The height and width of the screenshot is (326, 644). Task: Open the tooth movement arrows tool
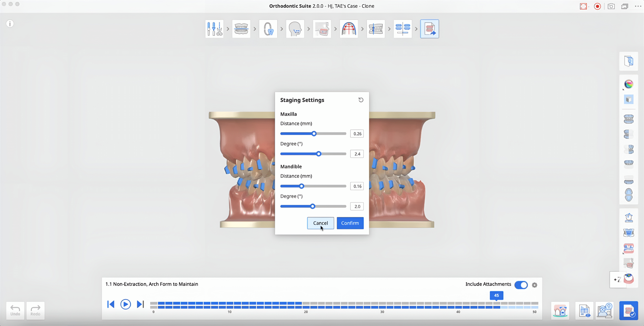point(629,233)
